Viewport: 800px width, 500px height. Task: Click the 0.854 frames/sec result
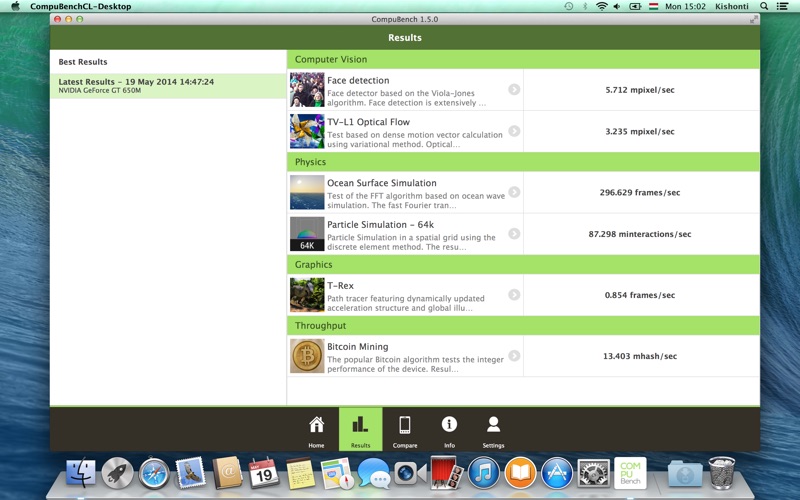click(x=640, y=295)
